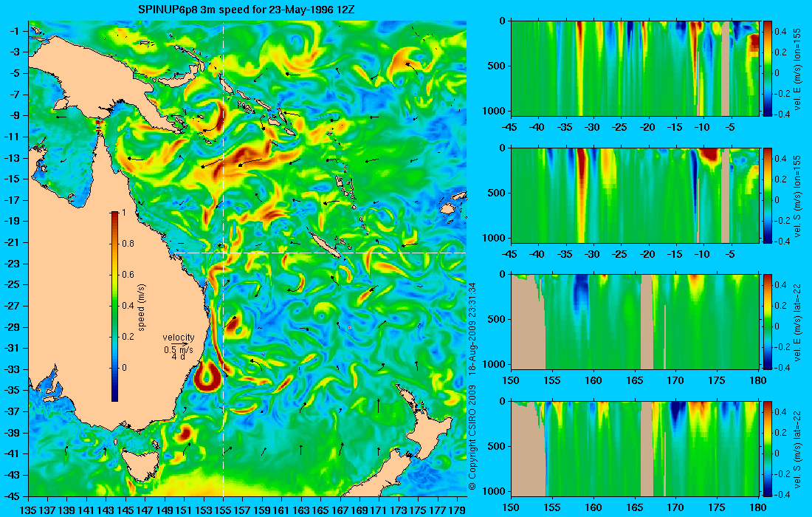Click latitude tick '-41' on main map axis
The width and height of the screenshot is (812, 517).
15,453
